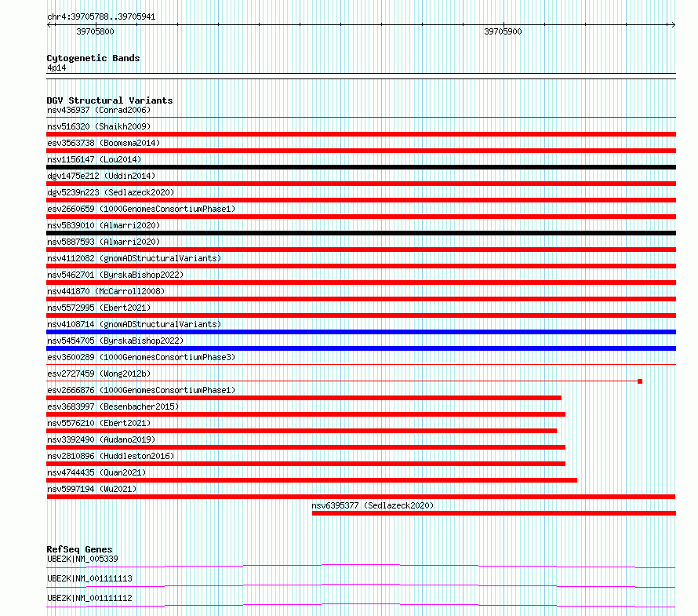Click blue bar of nsv4108714 gnomAD variant
The width and height of the screenshot is (698, 616).
(361, 332)
